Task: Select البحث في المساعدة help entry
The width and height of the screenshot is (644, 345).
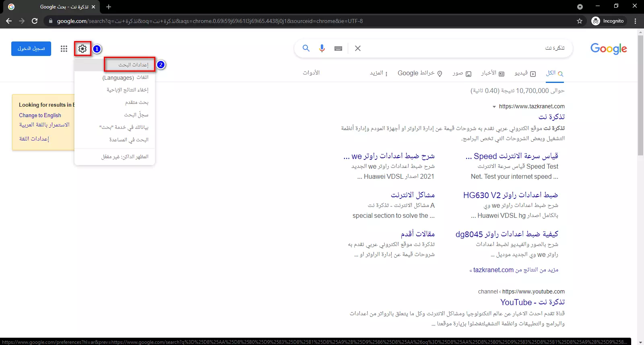Action: tap(115, 140)
